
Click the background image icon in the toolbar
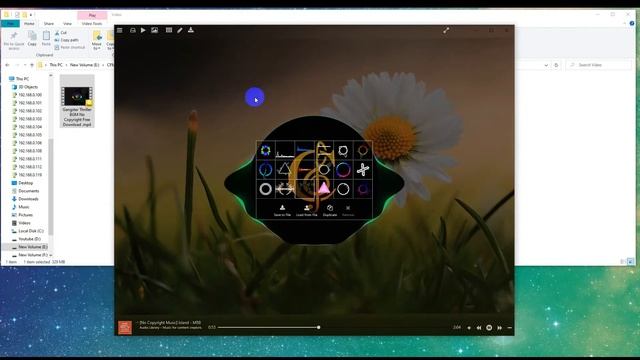155,30
